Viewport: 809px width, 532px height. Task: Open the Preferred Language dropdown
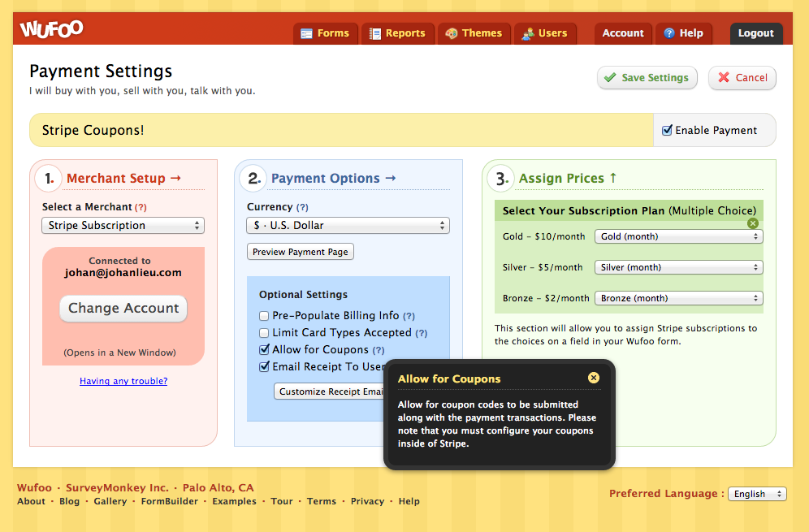tap(757, 494)
